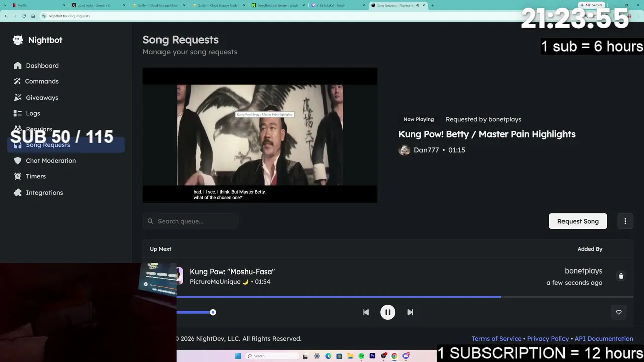Open the Dashboard page in the sidebar

pyautogui.click(x=42, y=66)
